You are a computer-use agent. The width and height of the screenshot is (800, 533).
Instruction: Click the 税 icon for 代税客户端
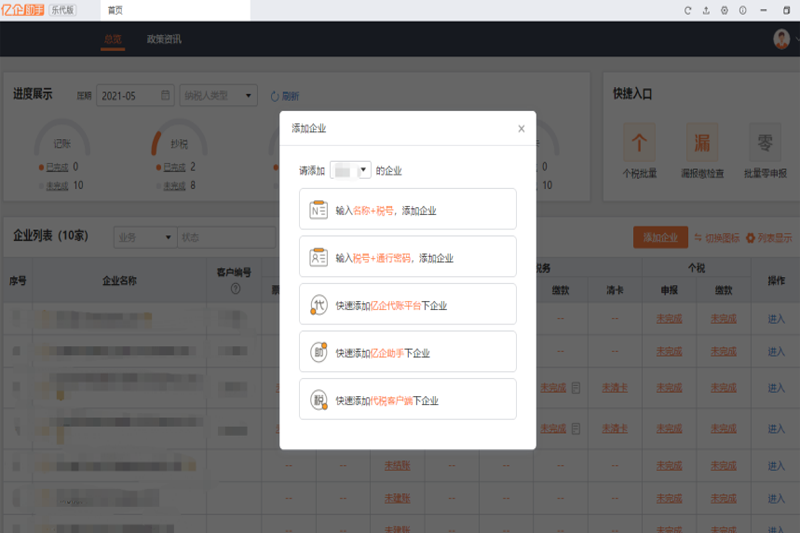coord(318,400)
